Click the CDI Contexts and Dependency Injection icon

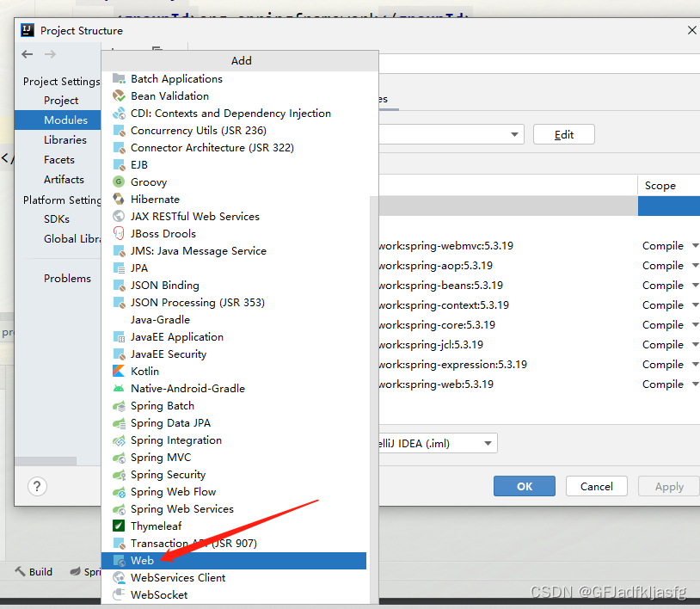pos(119,114)
